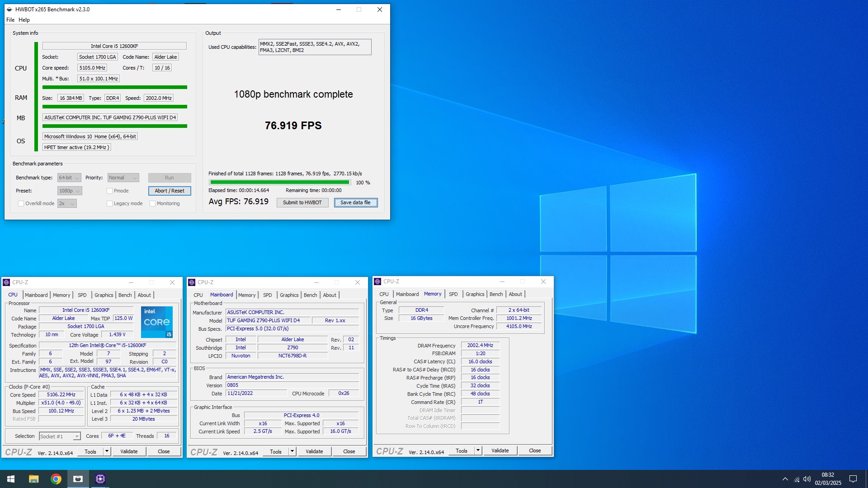Screen dimensions: 868x488
Task: Click the Abort / Reset button
Action: pyautogui.click(x=170, y=191)
